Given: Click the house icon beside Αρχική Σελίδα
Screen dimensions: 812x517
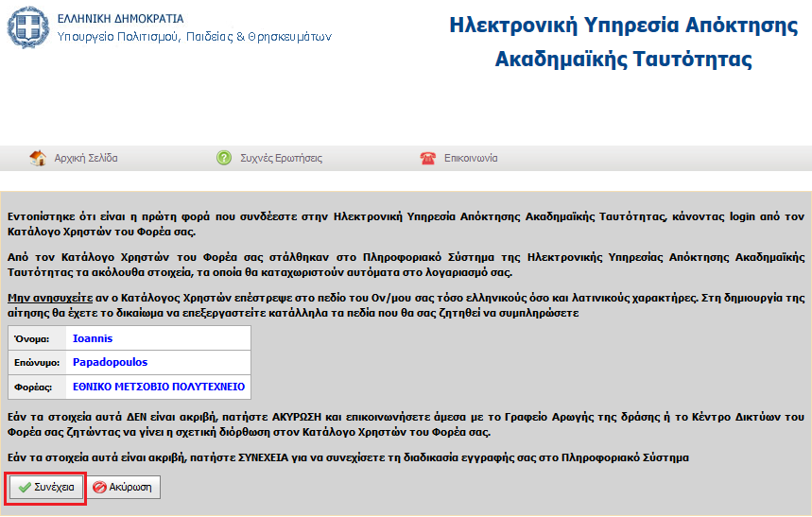Looking at the screenshot, I should [38, 158].
